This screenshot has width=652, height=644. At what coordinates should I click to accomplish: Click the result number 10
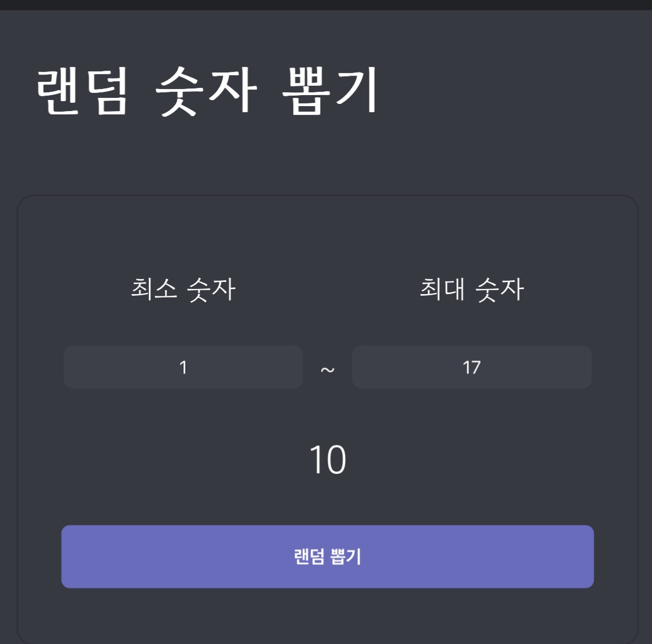pyautogui.click(x=327, y=460)
